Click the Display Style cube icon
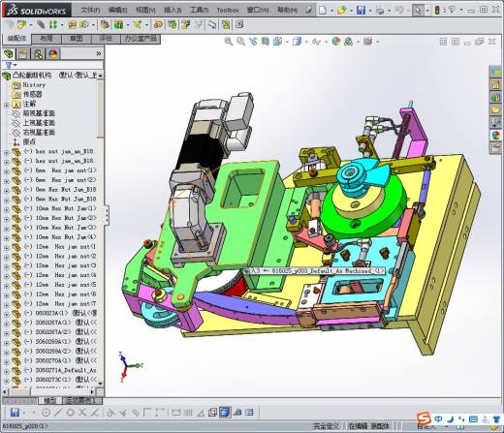This screenshot has width=504, height=433. point(297,42)
